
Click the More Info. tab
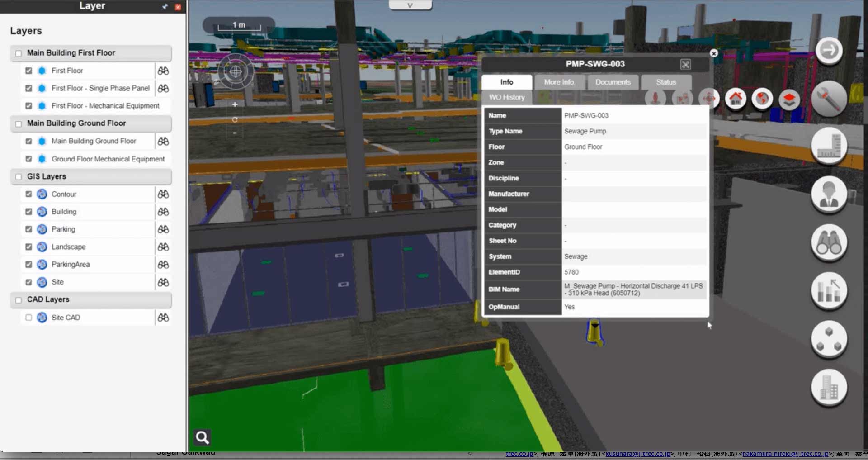559,82
